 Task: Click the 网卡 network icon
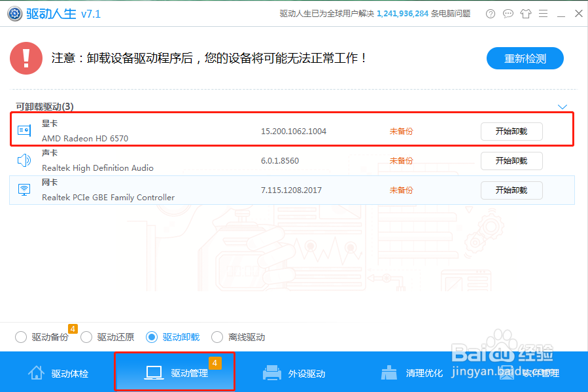pos(24,190)
